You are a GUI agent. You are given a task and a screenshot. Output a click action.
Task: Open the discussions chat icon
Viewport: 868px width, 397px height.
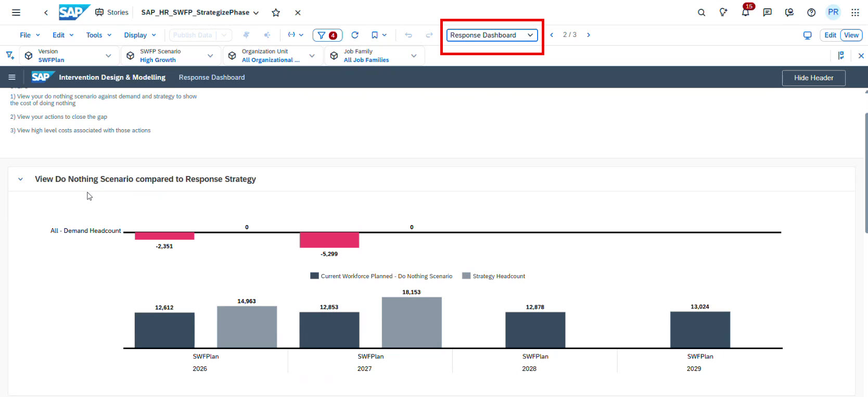point(767,13)
